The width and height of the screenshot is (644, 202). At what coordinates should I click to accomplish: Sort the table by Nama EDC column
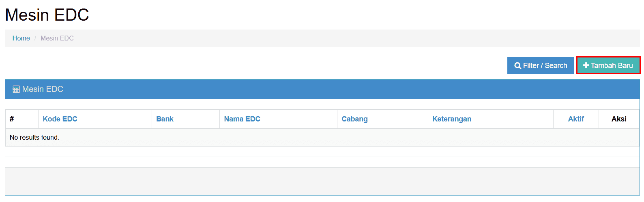[242, 119]
